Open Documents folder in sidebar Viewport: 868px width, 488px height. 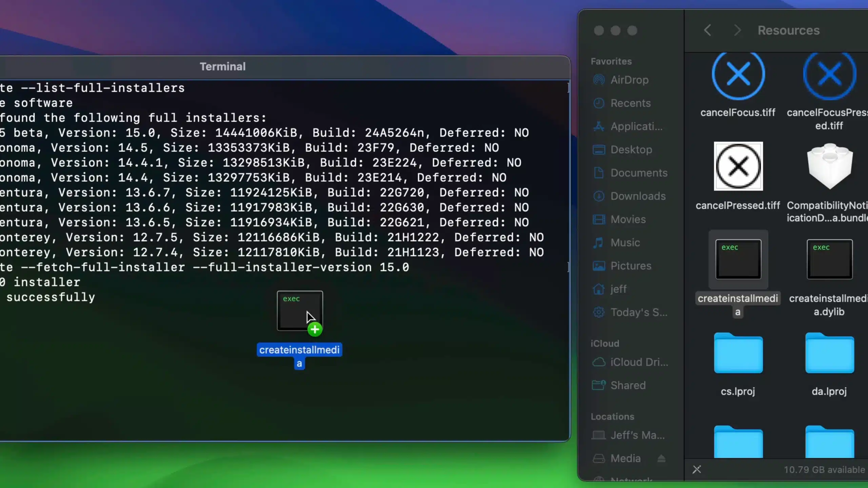pyautogui.click(x=638, y=173)
